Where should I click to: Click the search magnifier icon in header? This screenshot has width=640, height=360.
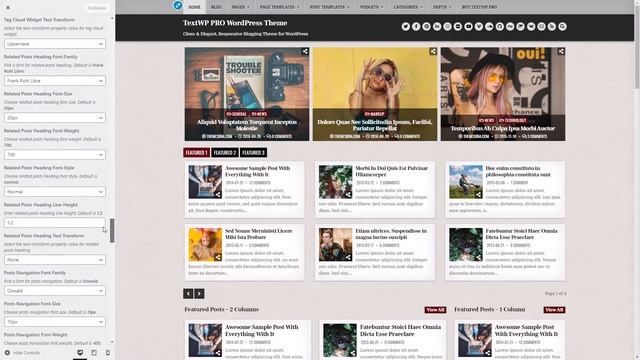(x=562, y=27)
